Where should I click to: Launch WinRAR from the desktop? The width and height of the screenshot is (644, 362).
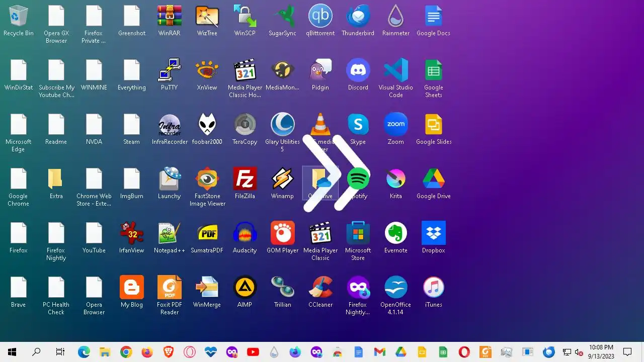tap(169, 21)
